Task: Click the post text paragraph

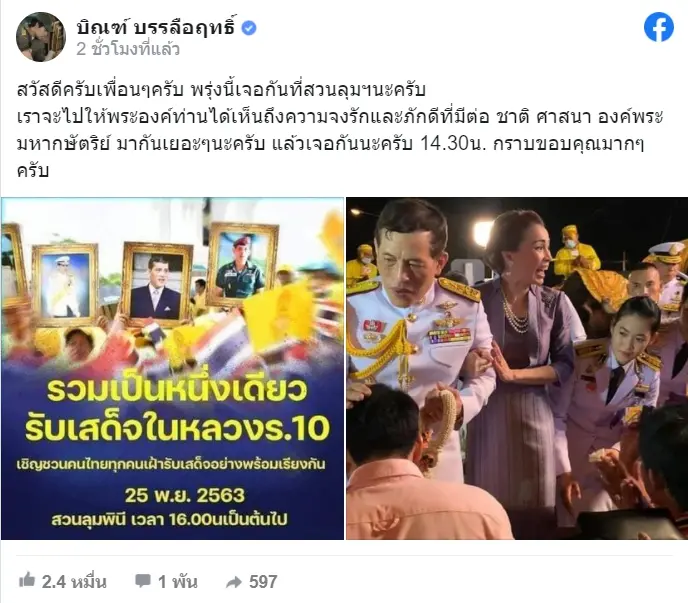Action: 340,130
